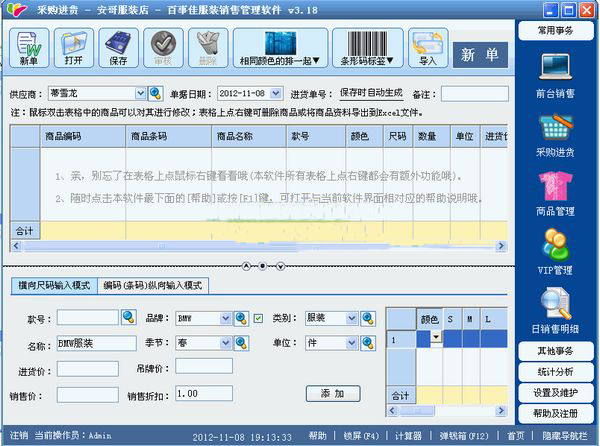This screenshot has height=446, width=600.
Task: Click 隐藏导航栏 hide navigation link
Action: click(x=564, y=436)
